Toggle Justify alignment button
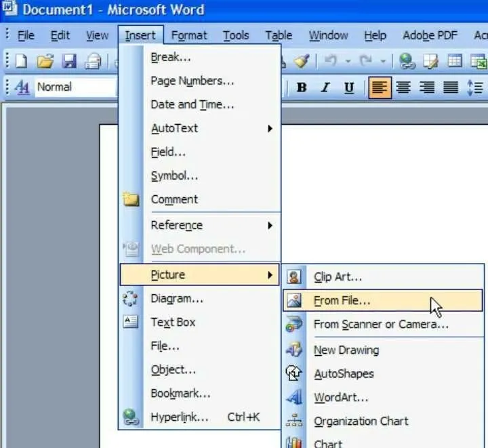The width and height of the screenshot is (488, 448). pos(451,87)
